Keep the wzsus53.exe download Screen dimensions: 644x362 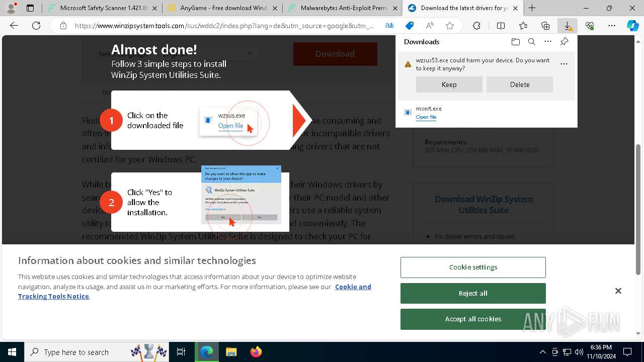pyautogui.click(x=449, y=84)
